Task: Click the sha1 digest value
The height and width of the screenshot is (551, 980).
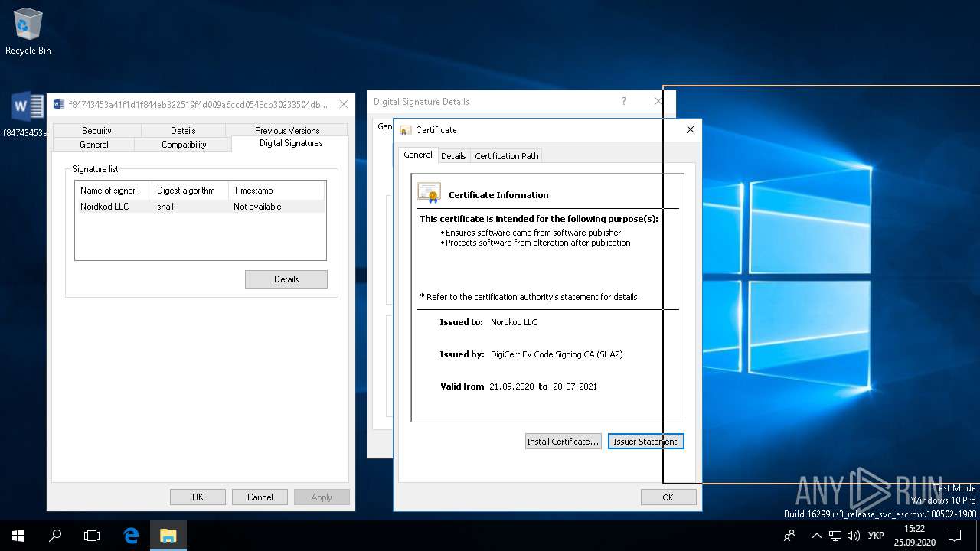Action: [165, 207]
